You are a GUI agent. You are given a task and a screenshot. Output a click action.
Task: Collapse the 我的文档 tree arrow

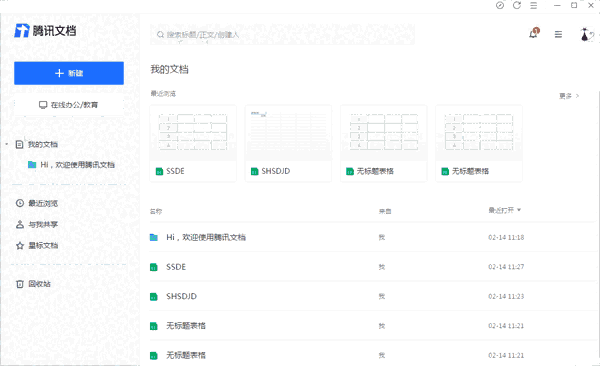[7, 144]
